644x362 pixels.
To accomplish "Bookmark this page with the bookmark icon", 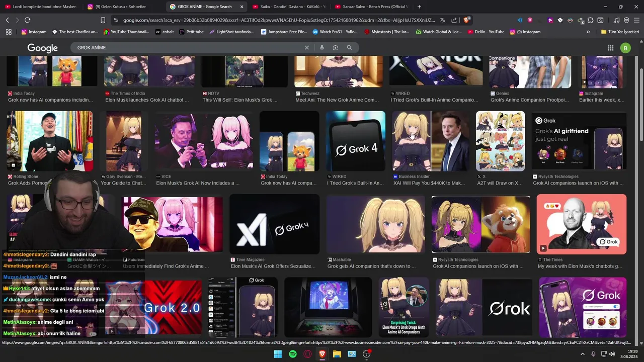I will pyautogui.click(x=103, y=20).
